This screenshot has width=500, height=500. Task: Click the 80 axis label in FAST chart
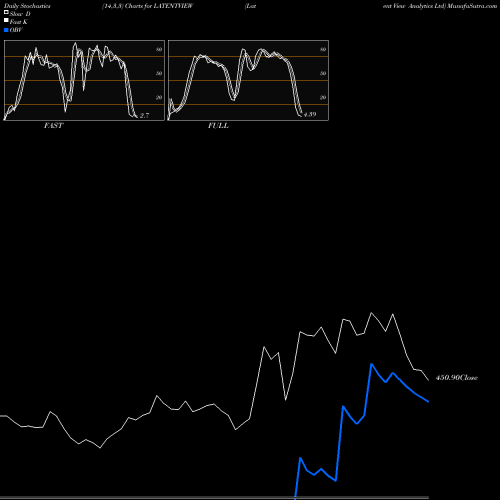pos(159,50)
